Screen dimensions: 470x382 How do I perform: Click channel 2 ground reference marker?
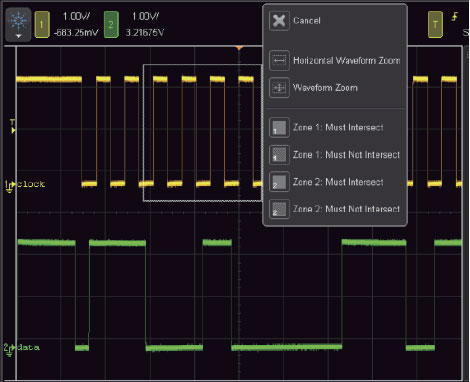pos(9,349)
